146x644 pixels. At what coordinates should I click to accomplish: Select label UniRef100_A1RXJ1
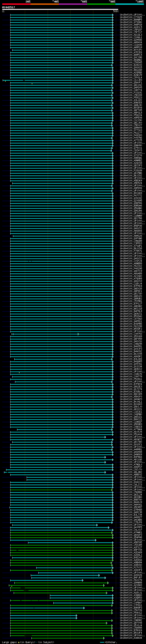(131, 593)
